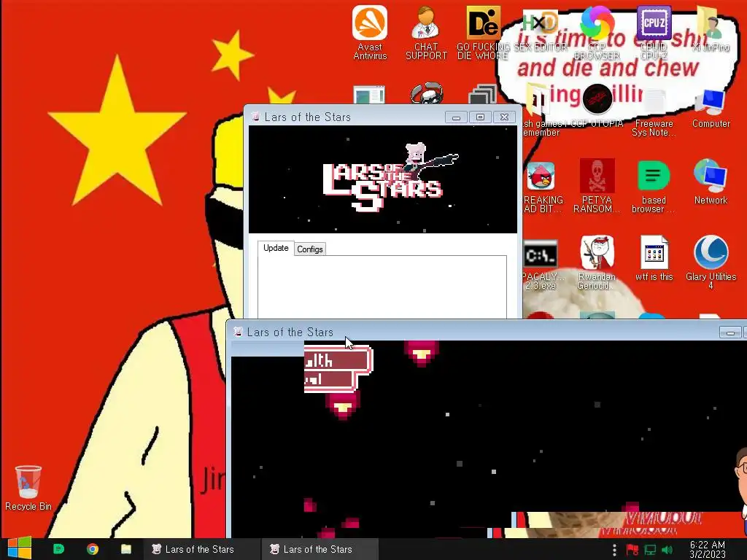This screenshot has height=560, width=747.
Task: Open the CCP UTOPIA desktop icon
Action: (597, 106)
